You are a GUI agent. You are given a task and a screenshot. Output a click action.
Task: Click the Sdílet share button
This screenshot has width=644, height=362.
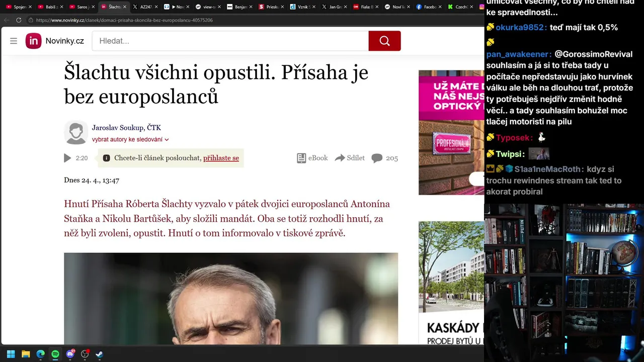click(350, 158)
